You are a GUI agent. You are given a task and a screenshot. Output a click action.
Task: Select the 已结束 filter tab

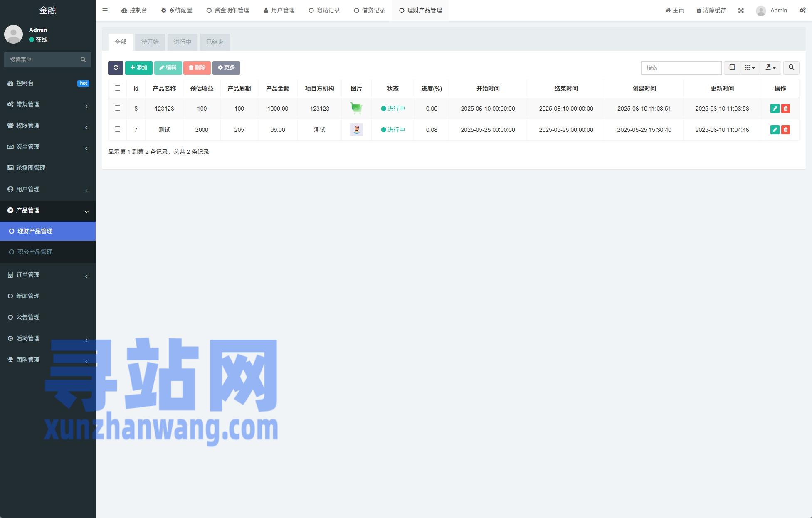click(215, 42)
